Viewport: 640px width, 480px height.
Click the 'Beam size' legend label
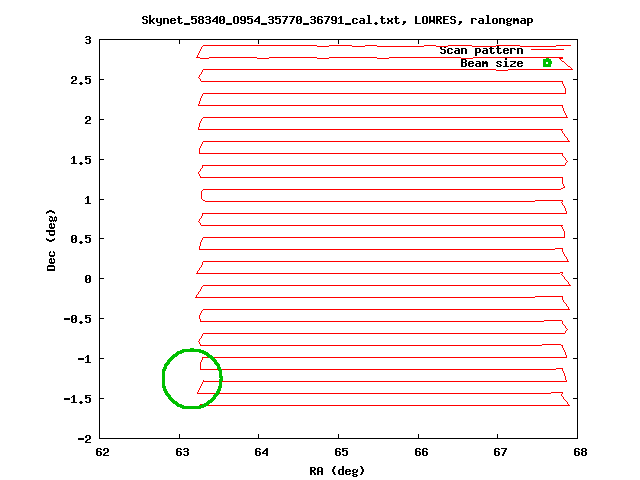tap(492, 63)
